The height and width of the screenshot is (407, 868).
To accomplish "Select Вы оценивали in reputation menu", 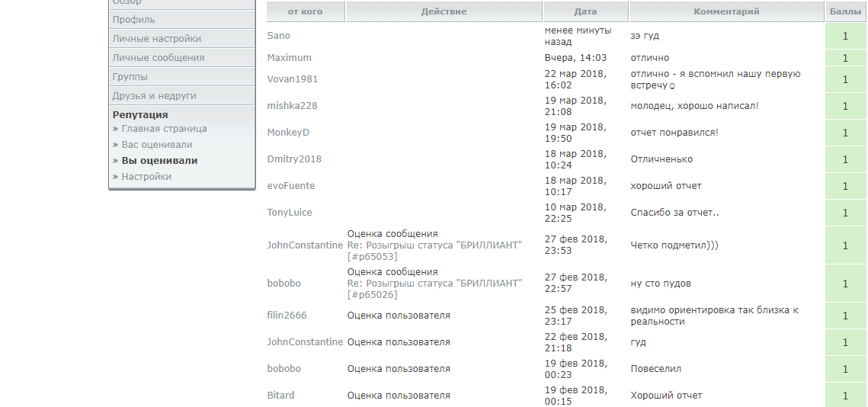I will click(159, 161).
